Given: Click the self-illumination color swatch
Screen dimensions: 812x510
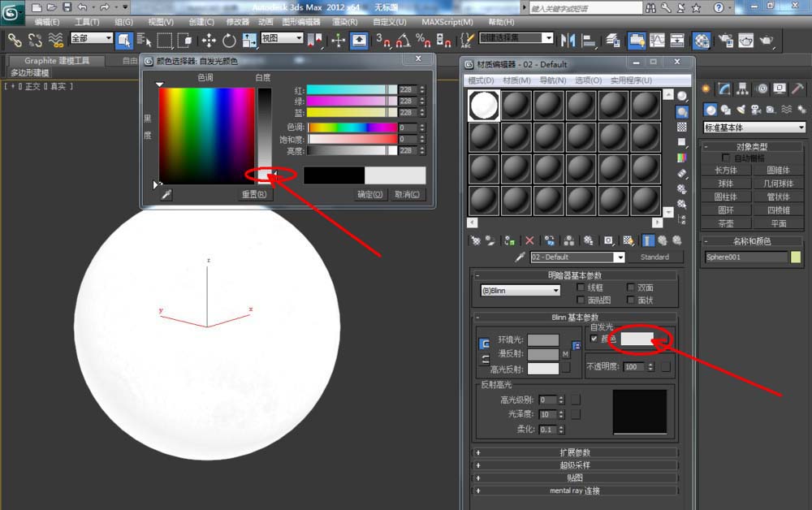Looking at the screenshot, I should click(637, 339).
